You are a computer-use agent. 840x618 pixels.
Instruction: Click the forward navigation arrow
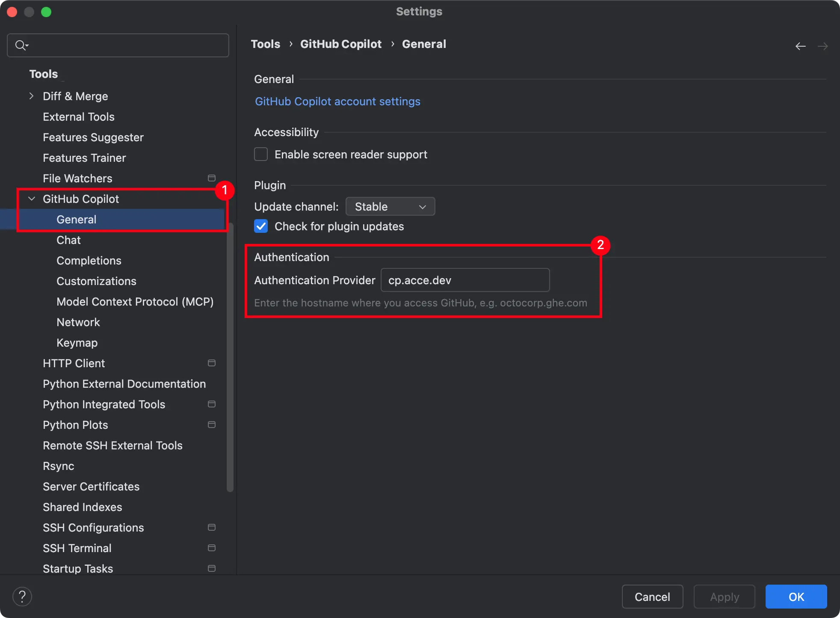click(x=822, y=46)
